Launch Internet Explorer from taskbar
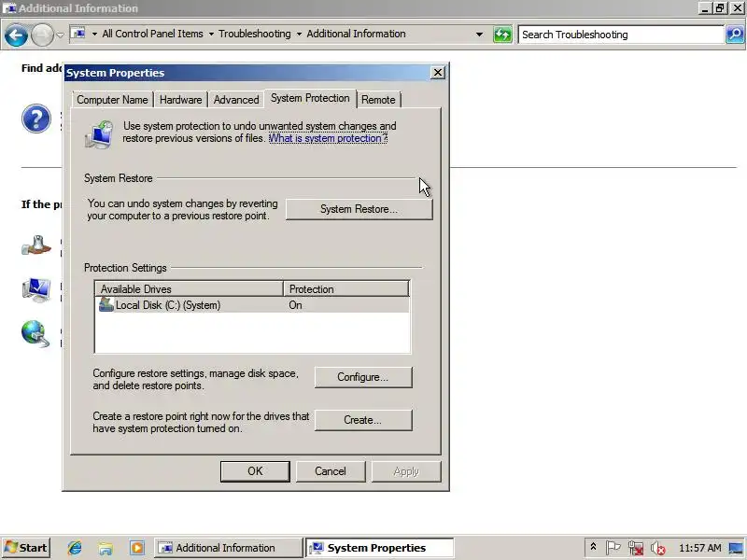The image size is (747, 560). [x=75, y=548]
